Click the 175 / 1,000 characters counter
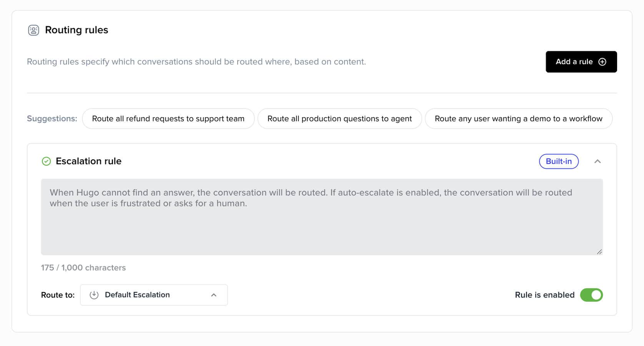The width and height of the screenshot is (644, 346). click(x=83, y=268)
